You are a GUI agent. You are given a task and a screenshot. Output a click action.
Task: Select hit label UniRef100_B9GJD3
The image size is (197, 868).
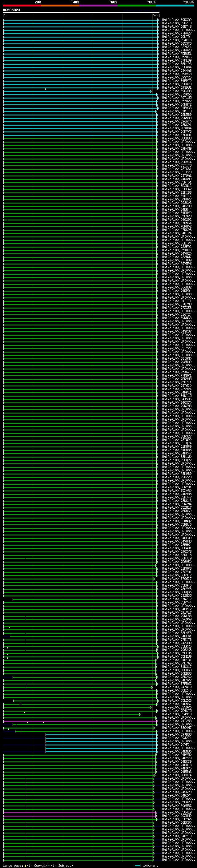pyautogui.click(x=177, y=91)
